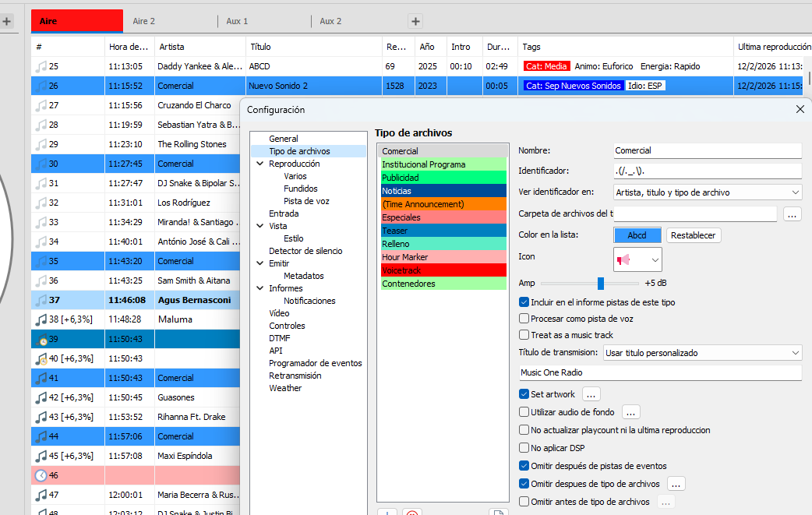
Task: Click the music note icon for track 25
Action: (x=41, y=66)
